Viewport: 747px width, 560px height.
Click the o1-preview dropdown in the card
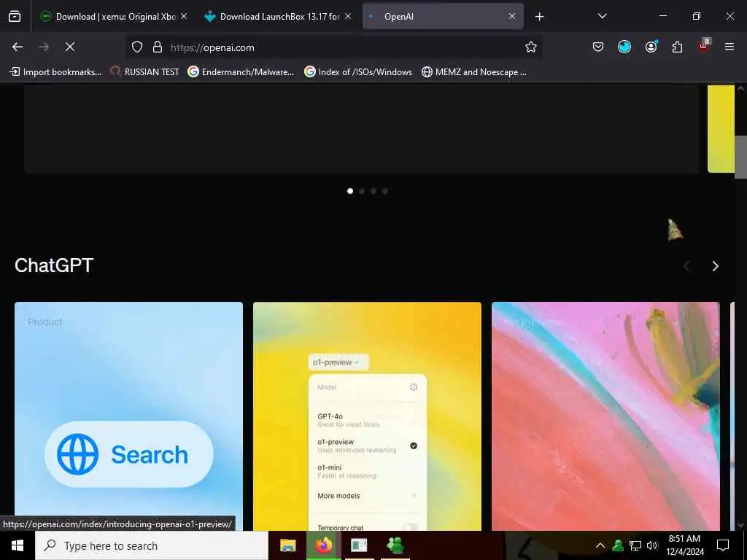[x=338, y=362]
